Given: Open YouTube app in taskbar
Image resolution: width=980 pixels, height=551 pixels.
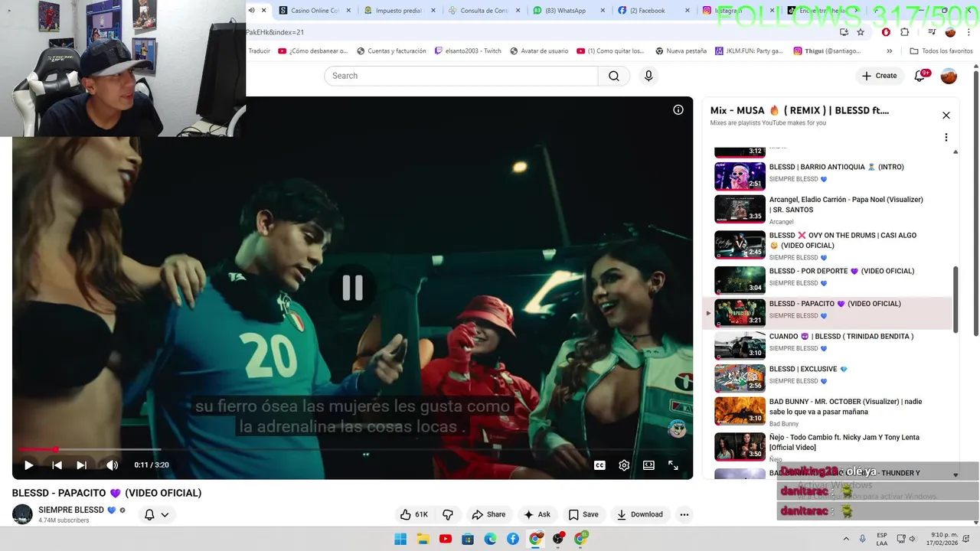Looking at the screenshot, I should tap(446, 539).
